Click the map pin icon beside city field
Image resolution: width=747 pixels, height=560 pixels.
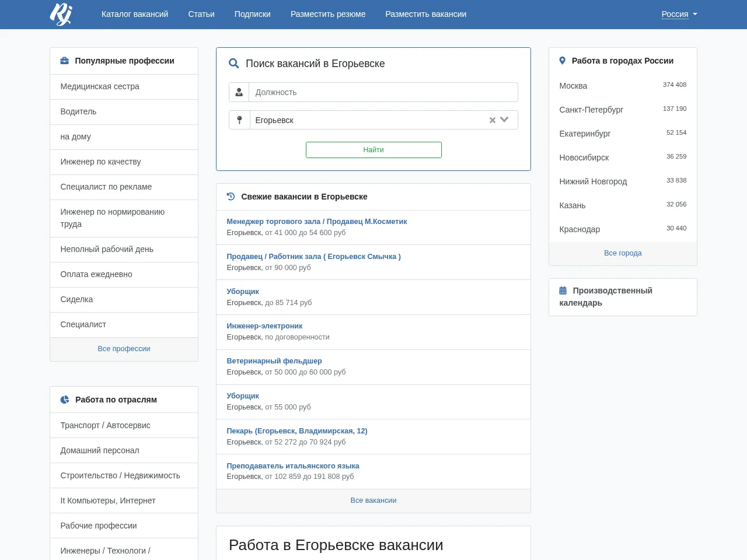coord(239,120)
